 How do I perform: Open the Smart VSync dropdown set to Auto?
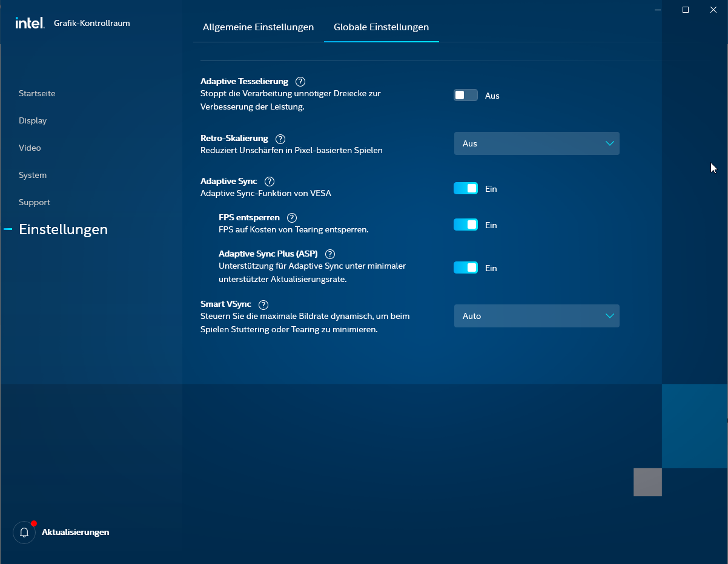tap(536, 315)
